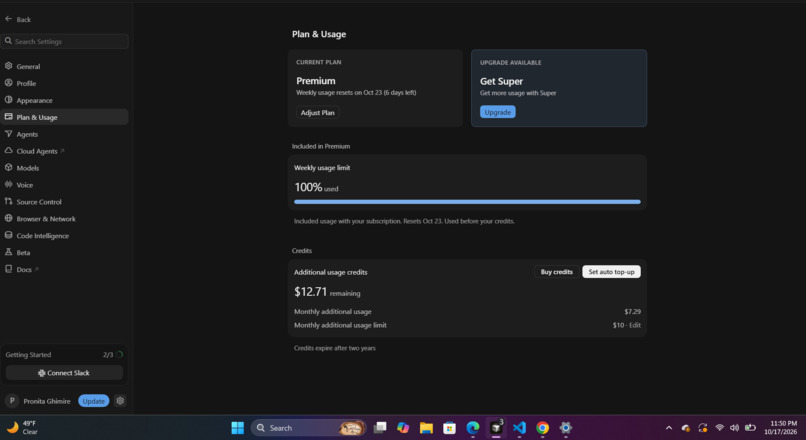806x440 pixels.
Task: Click the Buy credits button
Action: click(556, 272)
